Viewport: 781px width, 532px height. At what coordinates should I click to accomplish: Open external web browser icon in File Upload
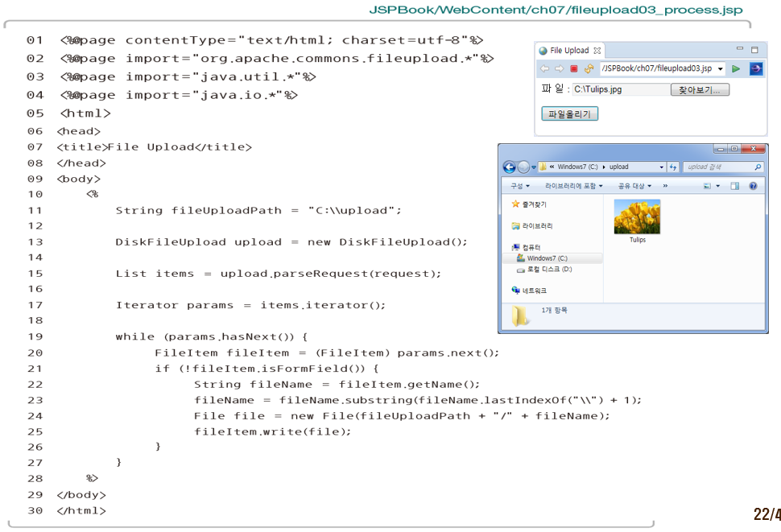(755, 68)
